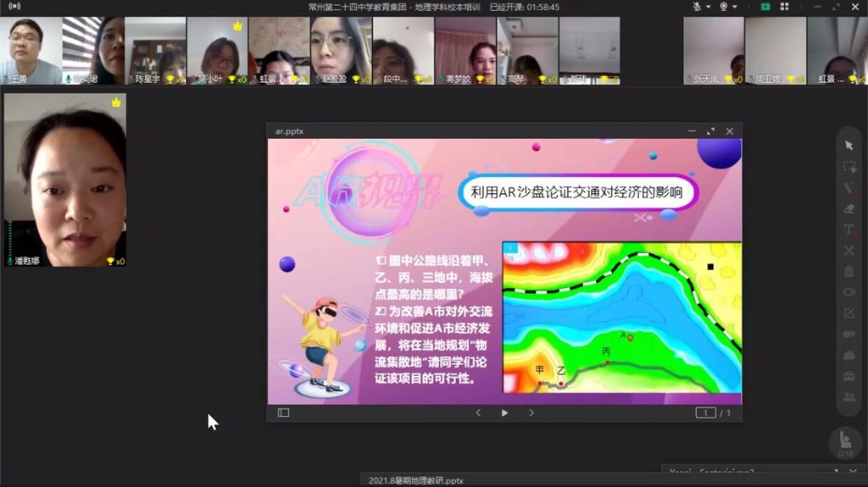Select the eraser tool in right toolbar

click(x=849, y=208)
